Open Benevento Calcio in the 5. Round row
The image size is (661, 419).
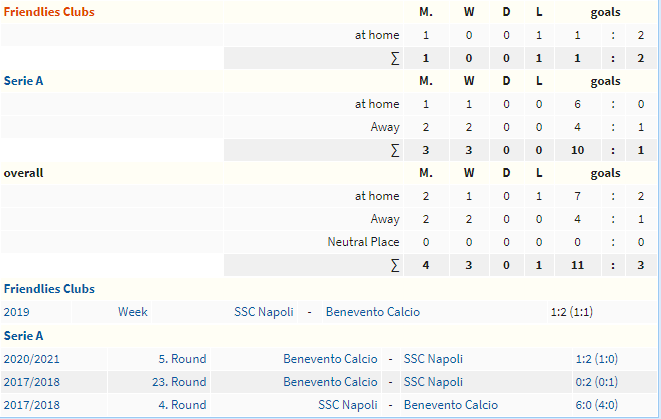pyautogui.click(x=330, y=359)
